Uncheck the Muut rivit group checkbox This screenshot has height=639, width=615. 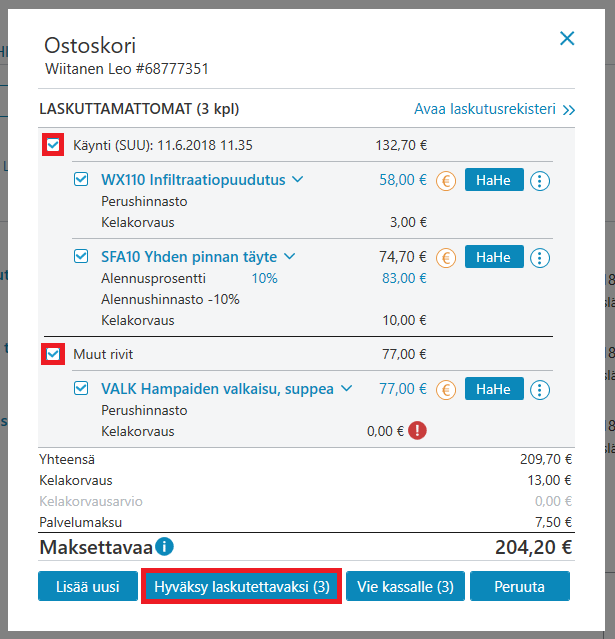point(53,354)
